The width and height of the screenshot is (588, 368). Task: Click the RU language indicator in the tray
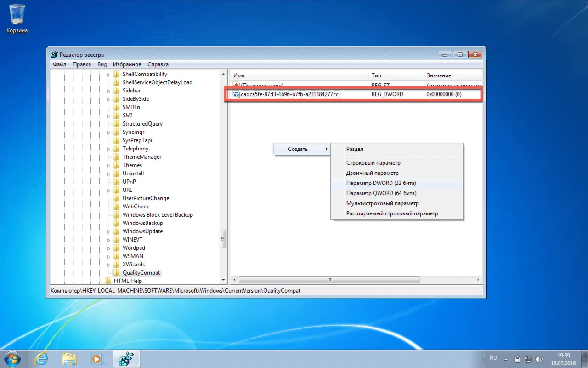click(493, 357)
